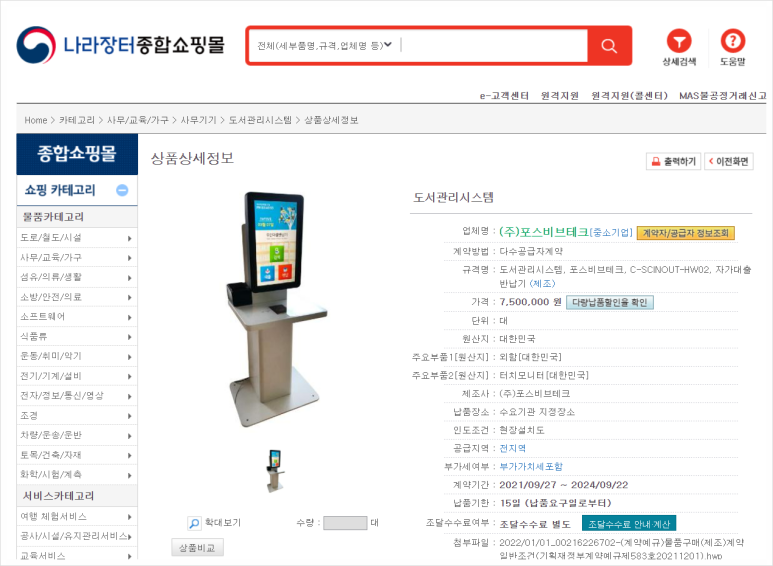Expand 사무/교육/가구 category in sidebar
The image size is (773, 566).
click(x=77, y=257)
